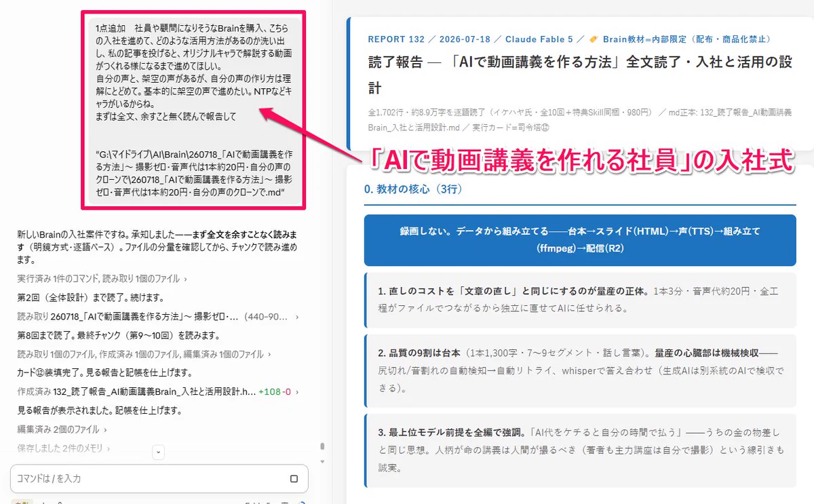Expand the '編集済み 2個のファイル' step
This screenshot has width=814, height=504.
click(62, 429)
